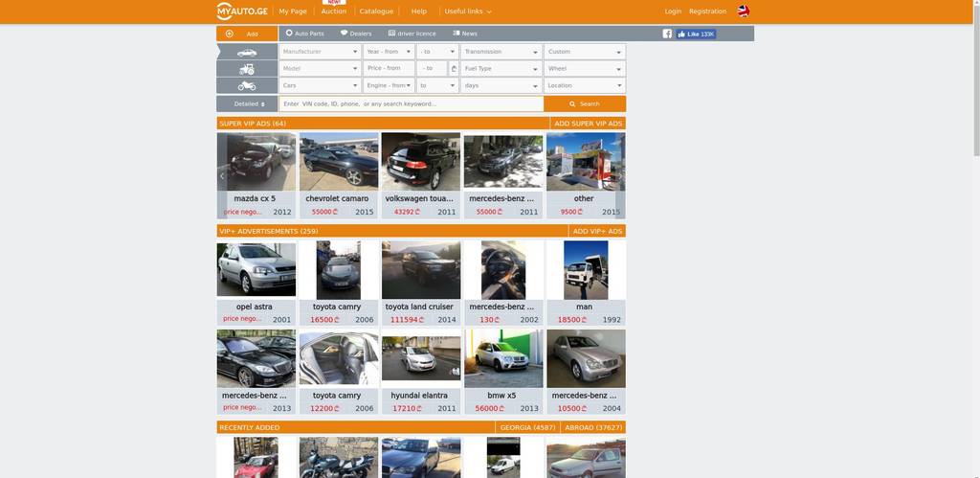Open the Fuel Type dropdown
980x478 pixels.
[501, 69]
